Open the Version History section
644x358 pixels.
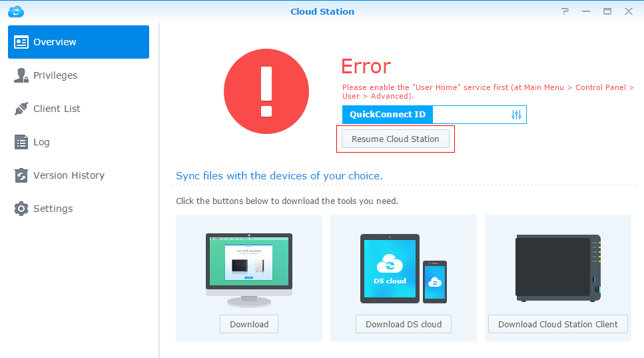[79, 175]
